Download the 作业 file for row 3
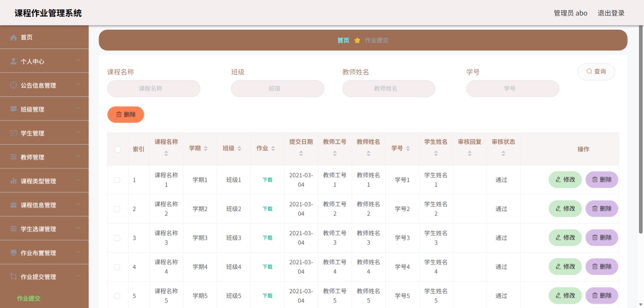 [267, 238]
